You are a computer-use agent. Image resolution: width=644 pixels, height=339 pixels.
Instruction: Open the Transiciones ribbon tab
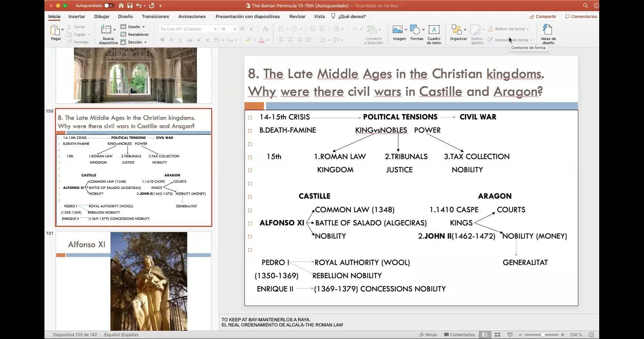tap(155, 16)
